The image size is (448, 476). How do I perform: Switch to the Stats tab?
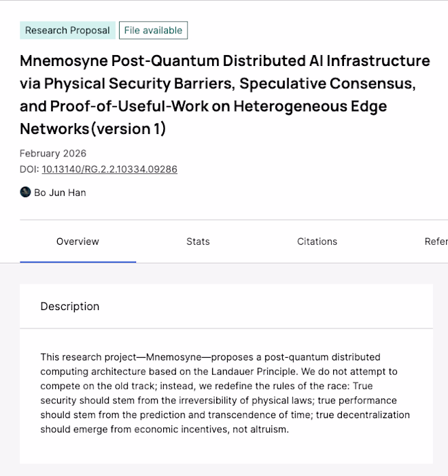click(x=198, y=241)
